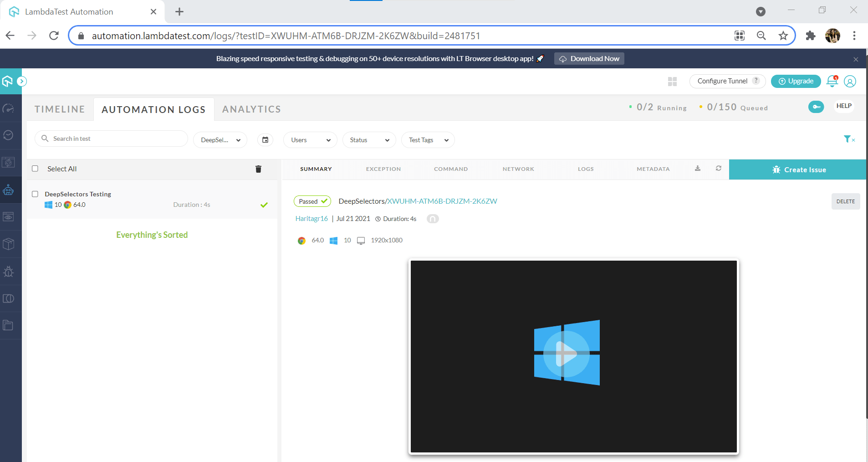Open the Automation robot icon in sidebar

[x=9, y=190]
